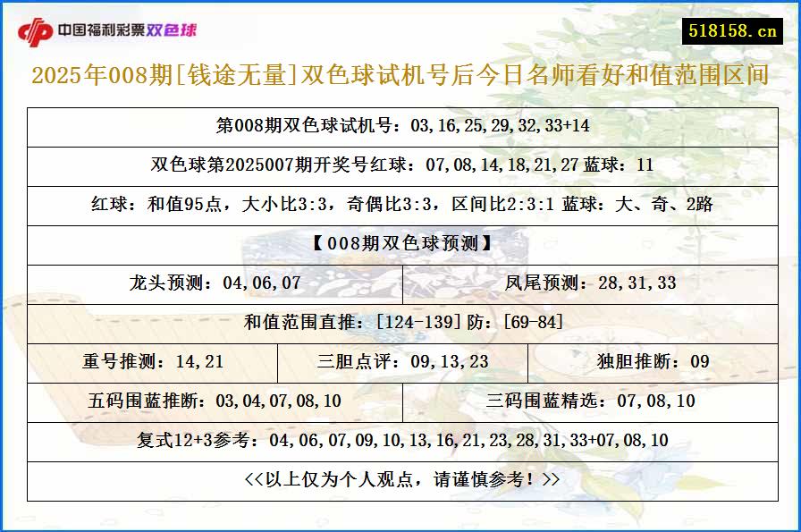Open the 第008期双色球试机号 row
Viewport: 801px width, 532px height.
point(400,126)
